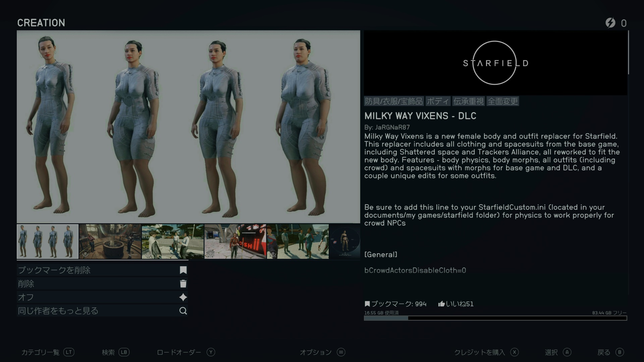Select the 防具/衣服/宝飾品 category tag

(394, 101)
